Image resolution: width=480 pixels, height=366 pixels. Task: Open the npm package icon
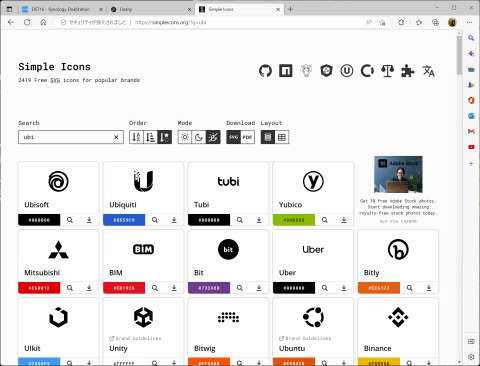(x=286, y=71)
